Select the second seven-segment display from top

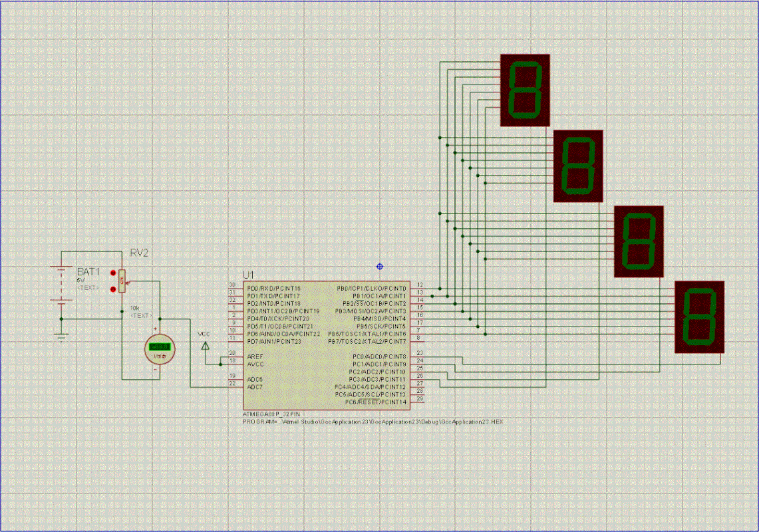coord(578,166)
